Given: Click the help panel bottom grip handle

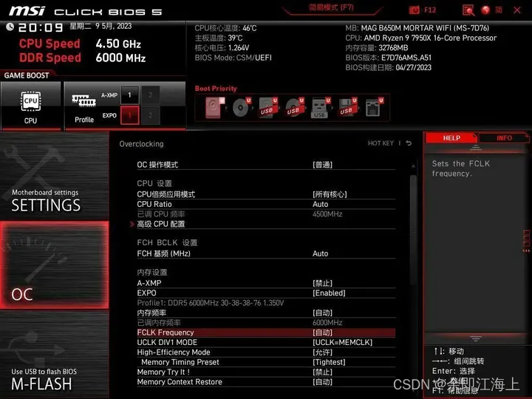Looking at the screenshot, I should click(476, 338).
